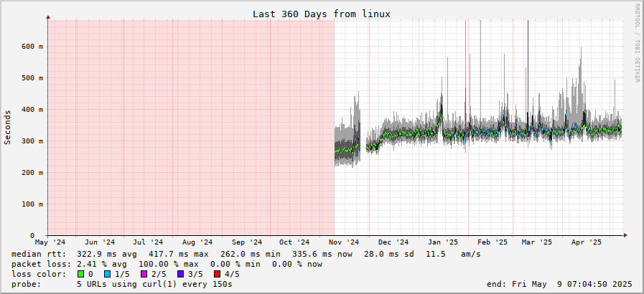Viewport: 644px width, 294px height.
Task: Click the '262.0 ms min' value
Action: tap(250, 255)
